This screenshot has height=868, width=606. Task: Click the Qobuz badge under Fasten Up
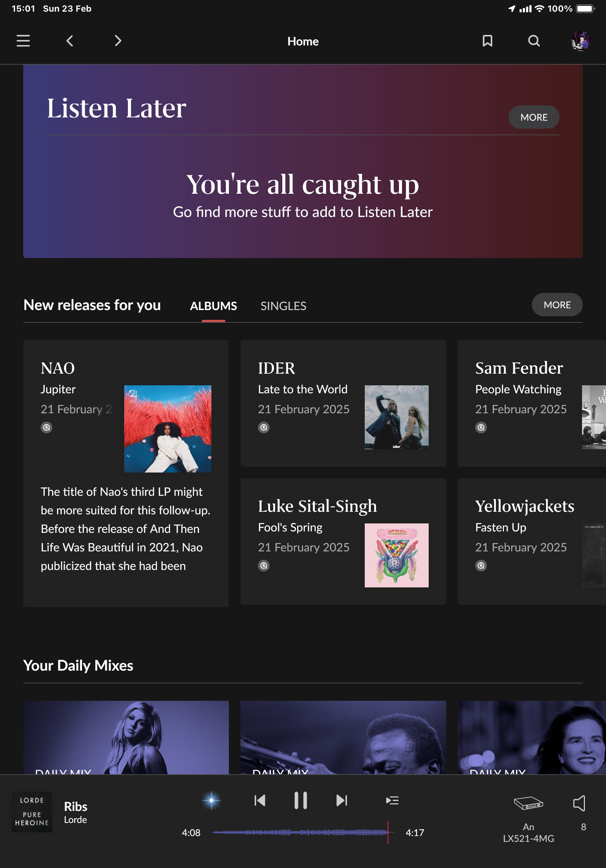481,566
